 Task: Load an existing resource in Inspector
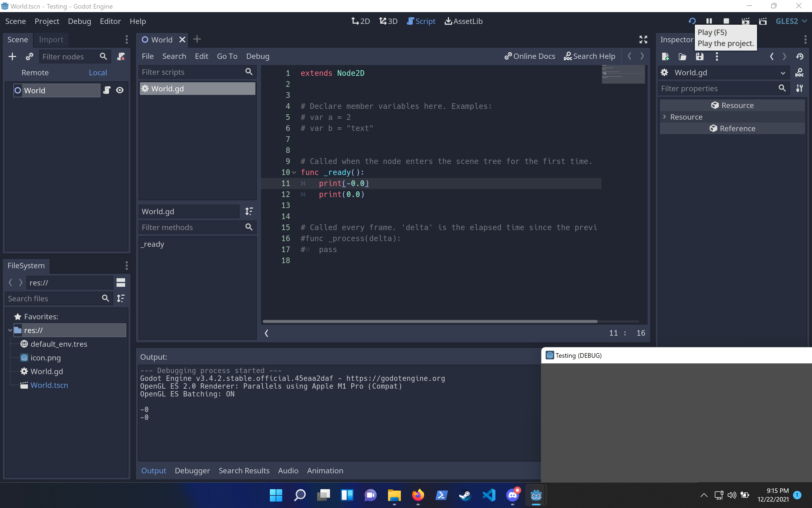click(683, 56)
